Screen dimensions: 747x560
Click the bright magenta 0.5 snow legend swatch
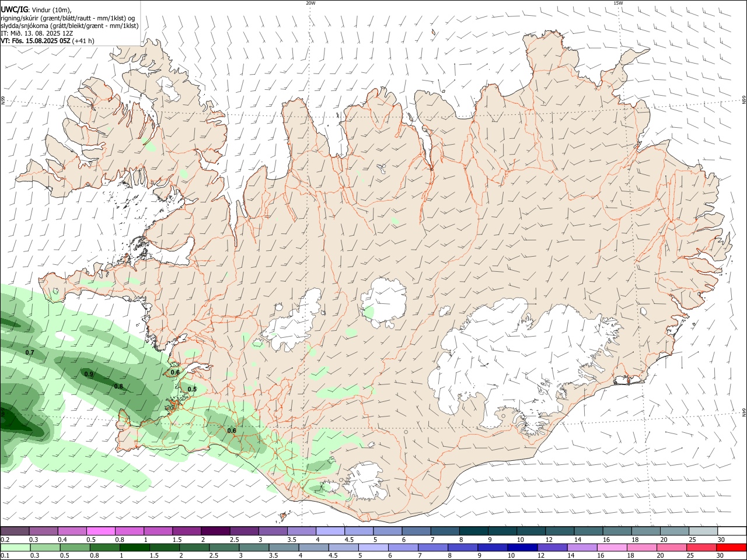pos(100,531)
